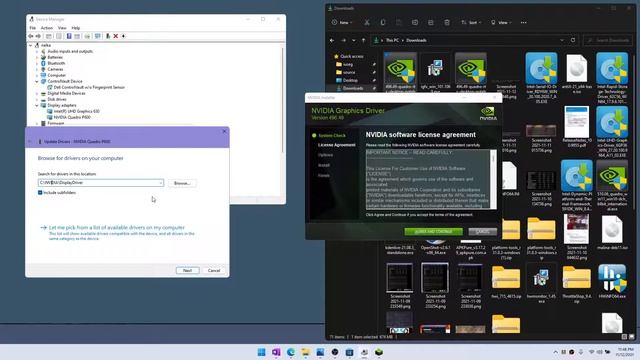Viewport: 640px width, 360px height.
Task: Click Device Manager toolbar forward arrow
Action: [38, 36]
